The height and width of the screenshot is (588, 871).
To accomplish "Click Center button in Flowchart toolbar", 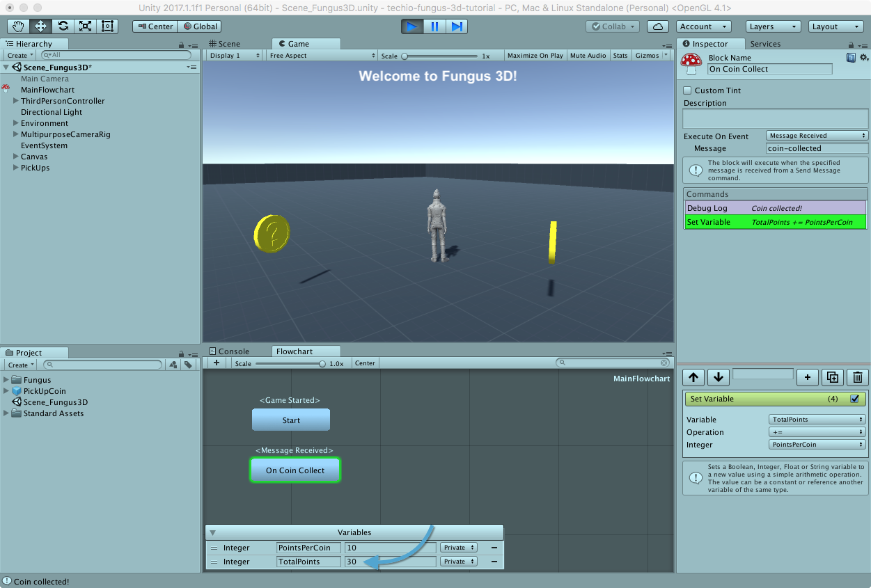I will pos(365,363).
